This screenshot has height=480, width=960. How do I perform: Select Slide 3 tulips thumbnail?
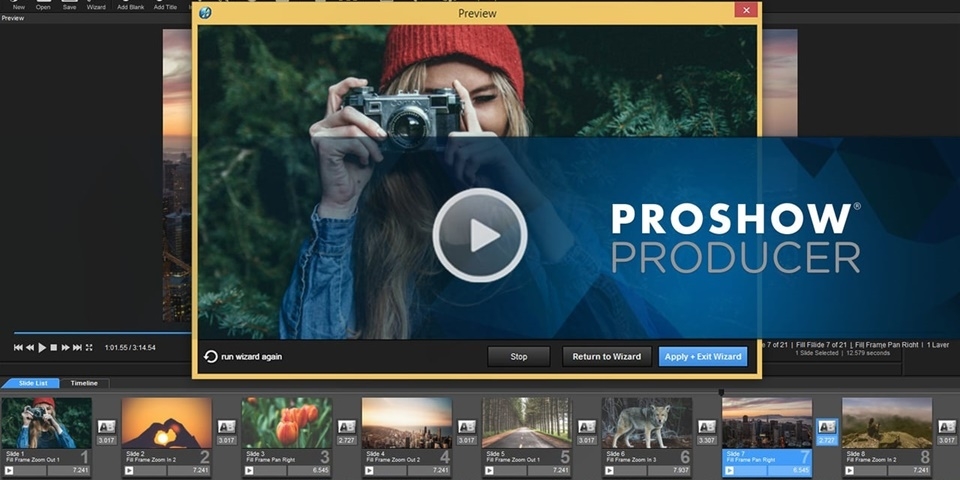[287, 423]
